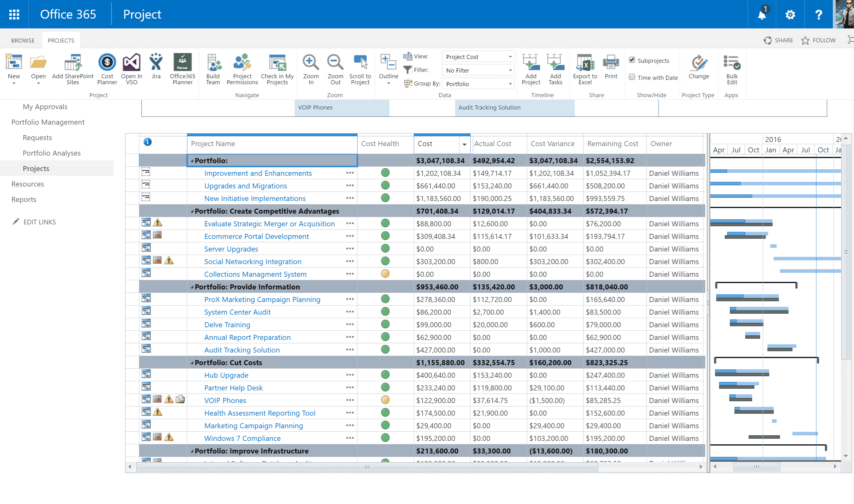854x504 pixels.
Task: Click the VOIP Phones timeline bar
Action: point(342,108)
